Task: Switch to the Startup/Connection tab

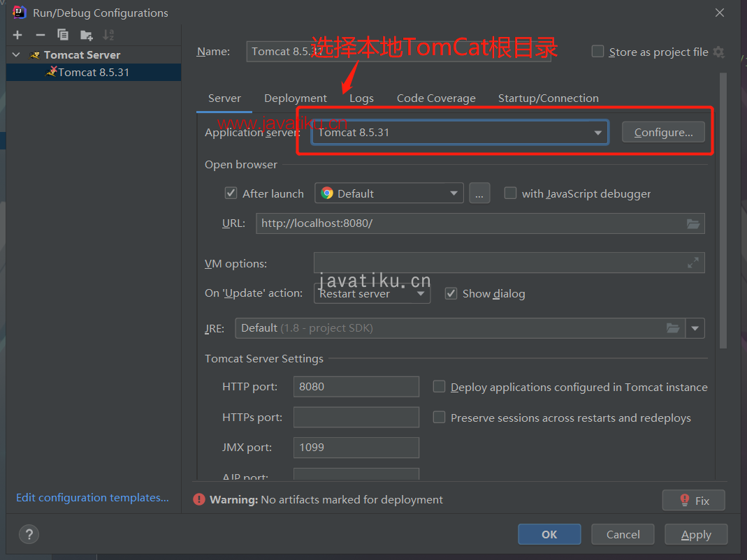Action: pos(549,98)
